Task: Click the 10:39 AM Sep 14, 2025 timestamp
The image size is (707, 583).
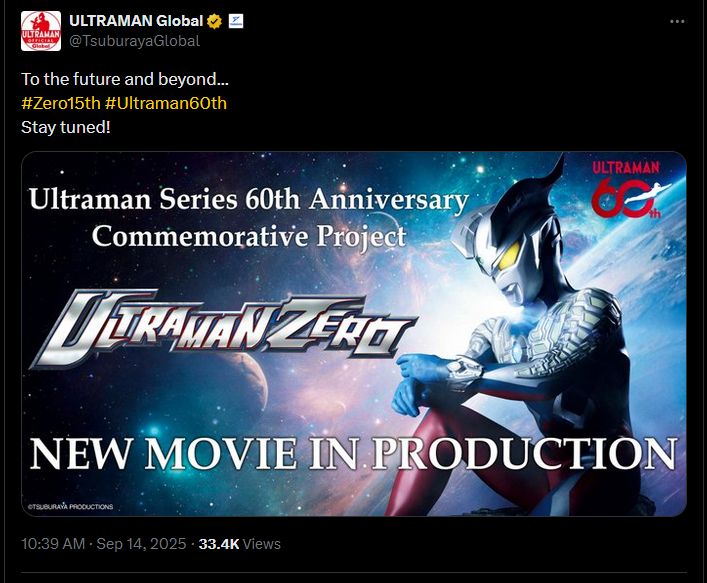Action: [104, 544]
